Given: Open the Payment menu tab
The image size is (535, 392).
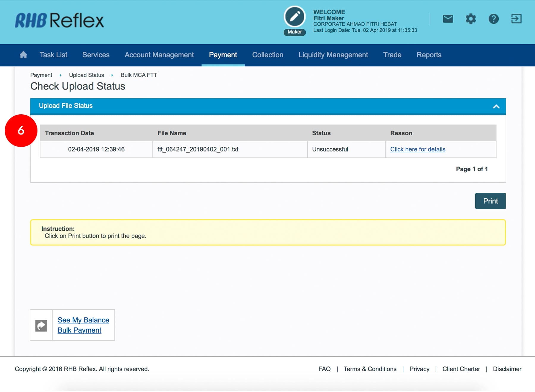Looking at the screenshot, I should coord(223,55).
